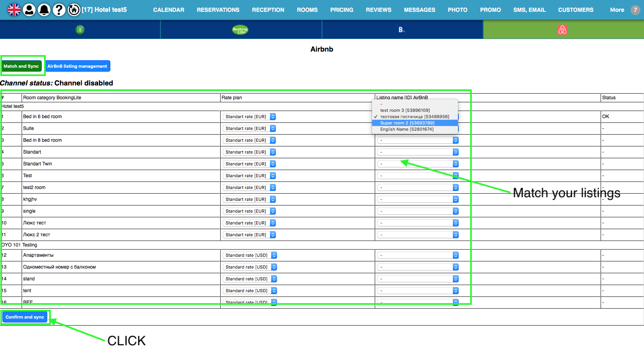Open Airbnb listing dropdown for Test row
This screenshot has height=354, width=644.
click(x=418, y=176)
